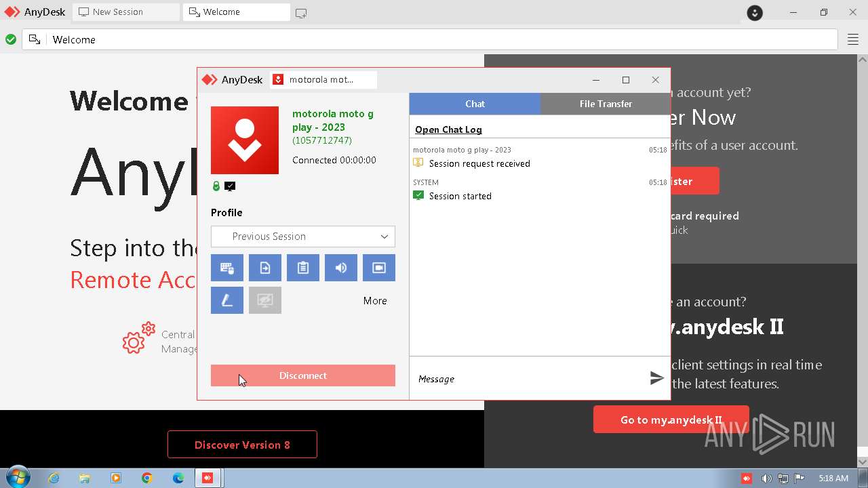
Task: Click the More permissions link
Action: (375, 301)
